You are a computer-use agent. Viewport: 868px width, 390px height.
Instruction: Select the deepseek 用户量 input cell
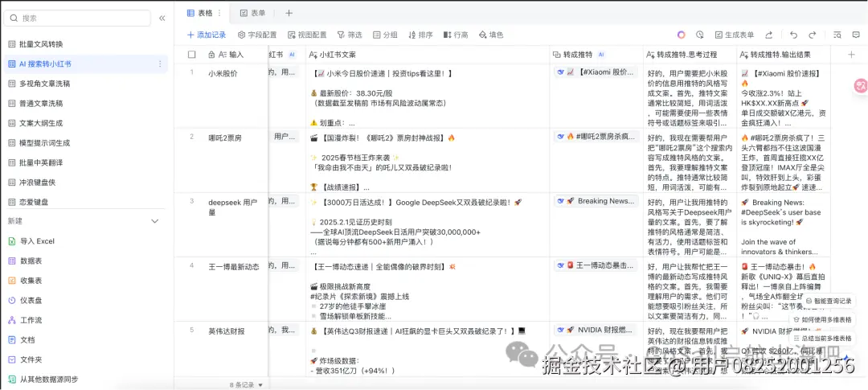pyautogui.click(x=235, y=225)
